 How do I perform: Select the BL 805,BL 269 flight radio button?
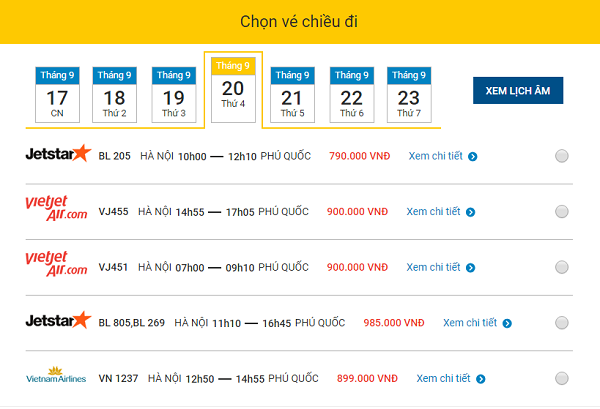click(562, 323)
